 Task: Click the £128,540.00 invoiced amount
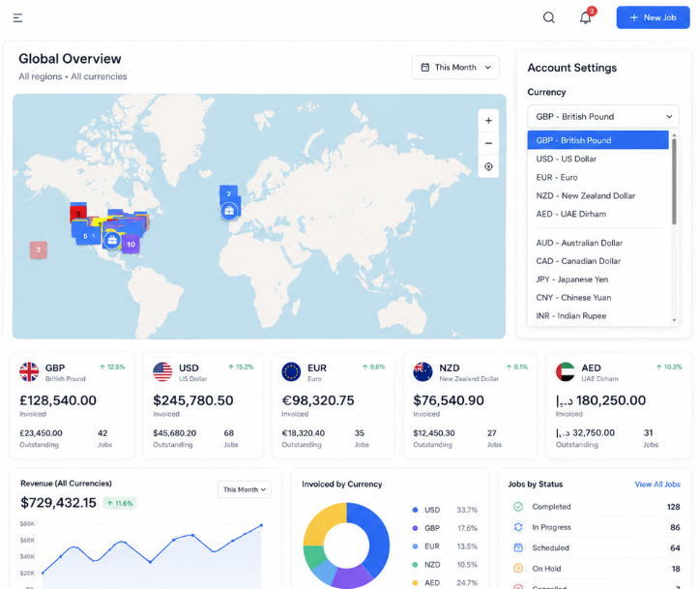coord(58,400)
